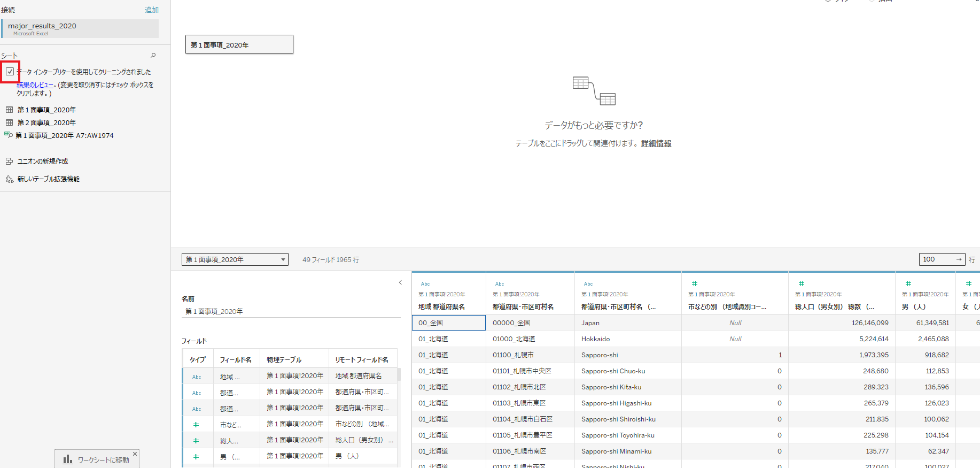This screenshot has height=468, width=980.
Task: Select 総人口(男女別) 総数 column header
Action: click(835, 307)
